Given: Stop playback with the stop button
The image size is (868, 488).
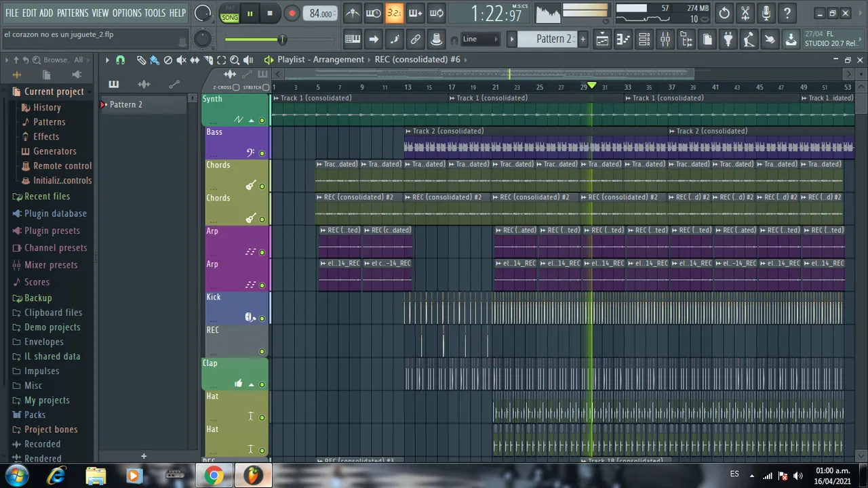Looking at the screenshot, I should 270,14.
